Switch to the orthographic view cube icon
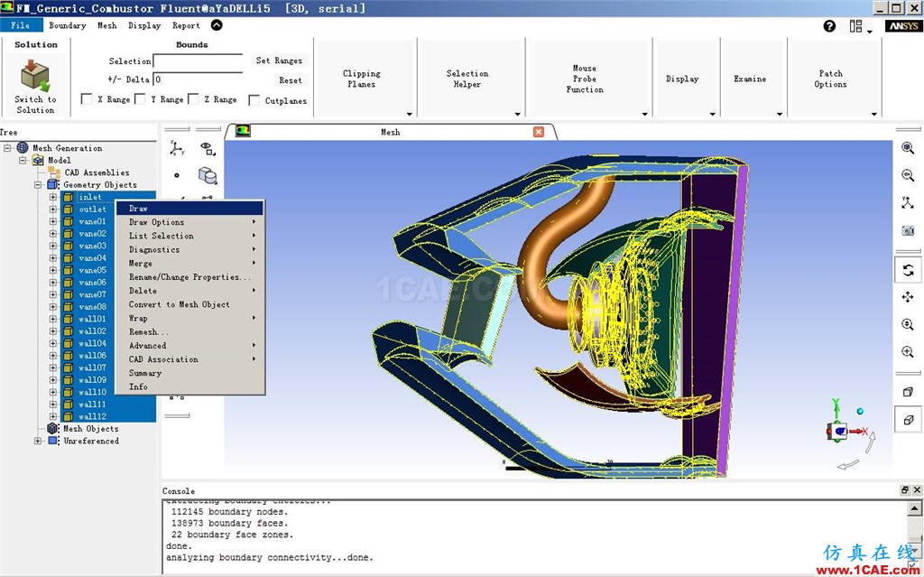924x577 pixels. click(x=908, y=420)
